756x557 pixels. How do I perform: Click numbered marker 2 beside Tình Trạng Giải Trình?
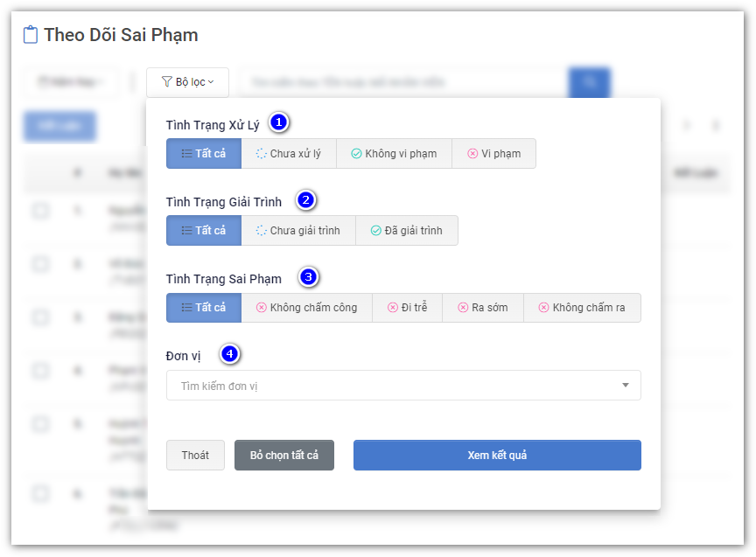click(305, 200)
